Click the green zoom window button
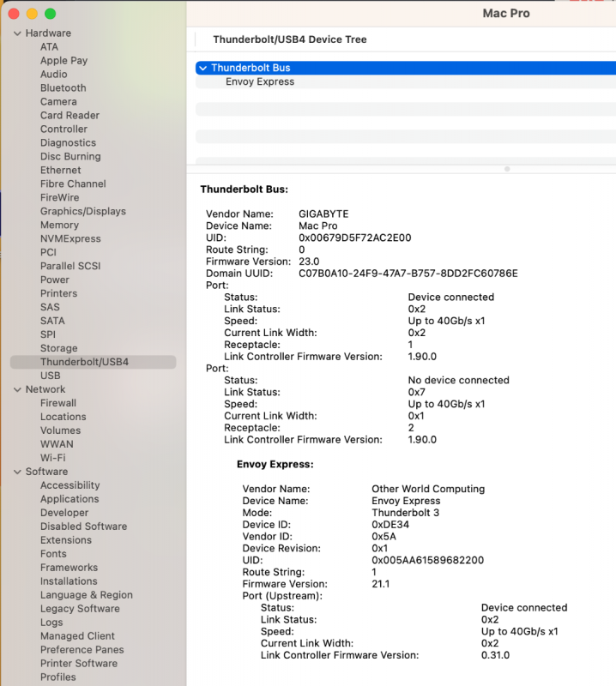The height and width of the screenshot is (686, 616). (51, 14)
